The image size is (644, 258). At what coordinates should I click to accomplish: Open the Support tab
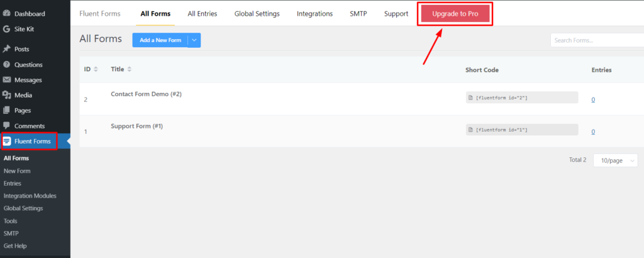(396, 14)
